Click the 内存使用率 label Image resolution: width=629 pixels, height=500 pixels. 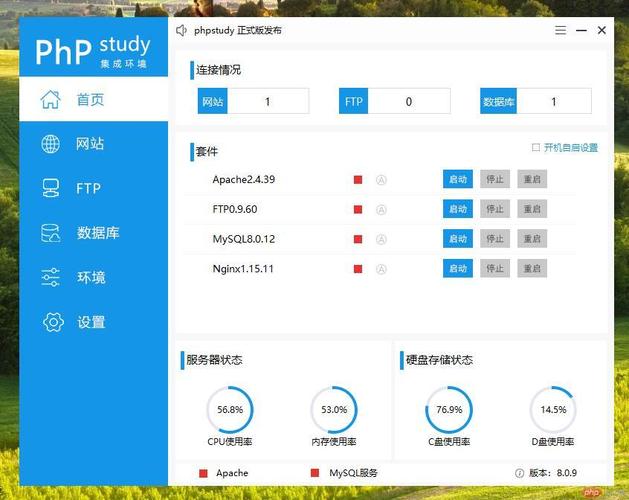coord(334,442)
